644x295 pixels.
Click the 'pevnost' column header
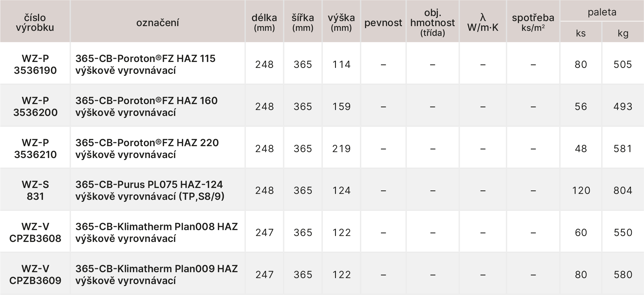point(383,23)
